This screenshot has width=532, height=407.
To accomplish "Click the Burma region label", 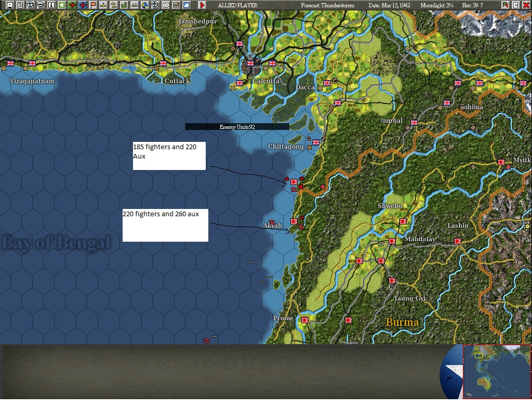I will point(403,322).
